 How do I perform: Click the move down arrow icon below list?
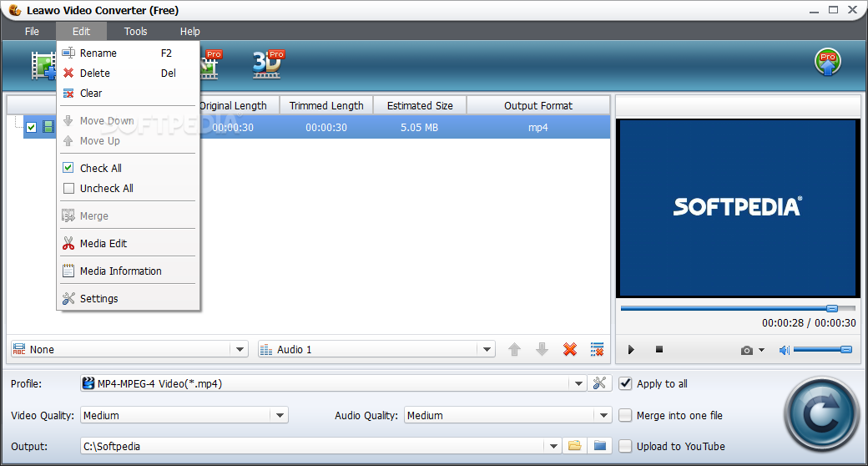[542, 349]
